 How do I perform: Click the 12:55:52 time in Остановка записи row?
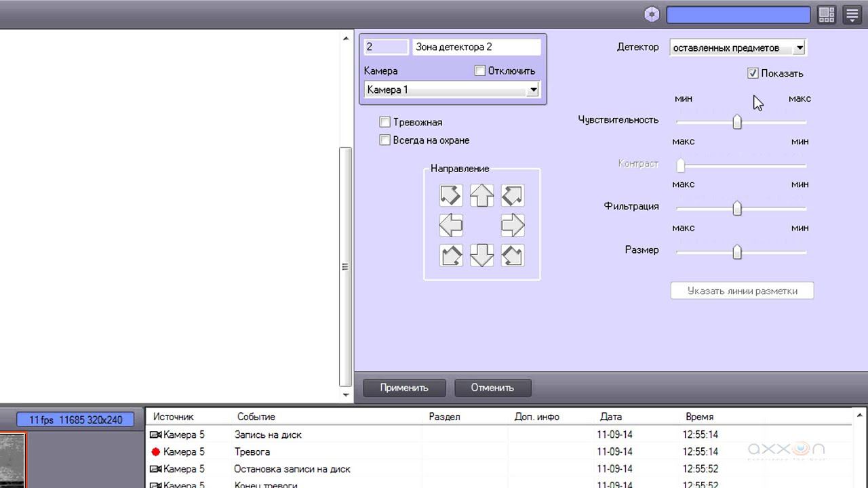click(x=702, y=469)
